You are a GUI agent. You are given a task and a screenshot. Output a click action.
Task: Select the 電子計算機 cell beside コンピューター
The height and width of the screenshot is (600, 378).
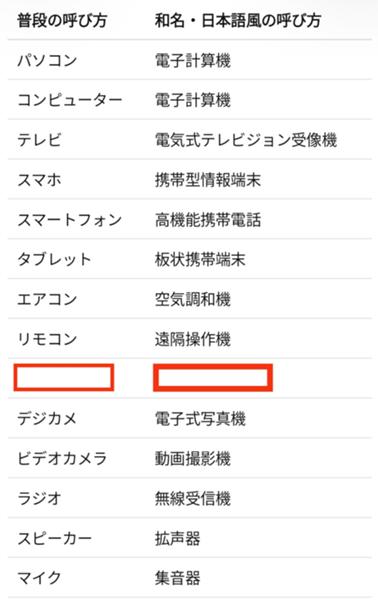(192, 100)
